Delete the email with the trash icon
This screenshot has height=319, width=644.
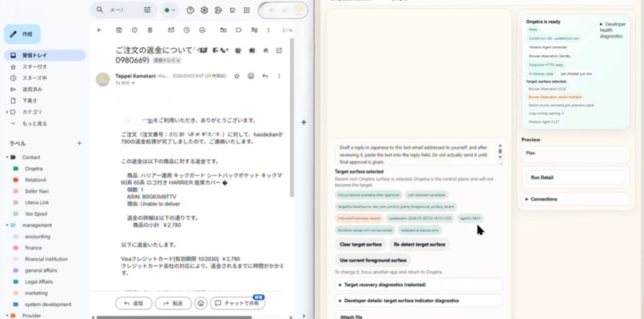150,30
